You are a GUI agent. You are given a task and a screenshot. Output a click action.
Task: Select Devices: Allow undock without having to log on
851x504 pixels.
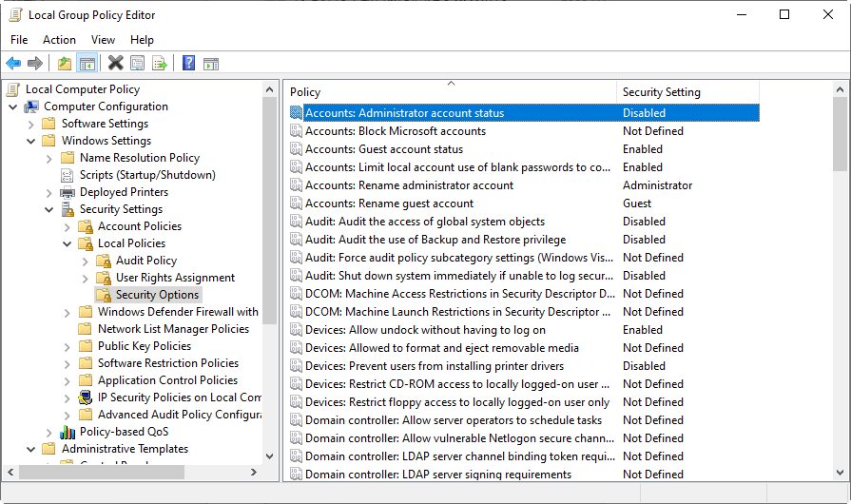pos(425,330)
